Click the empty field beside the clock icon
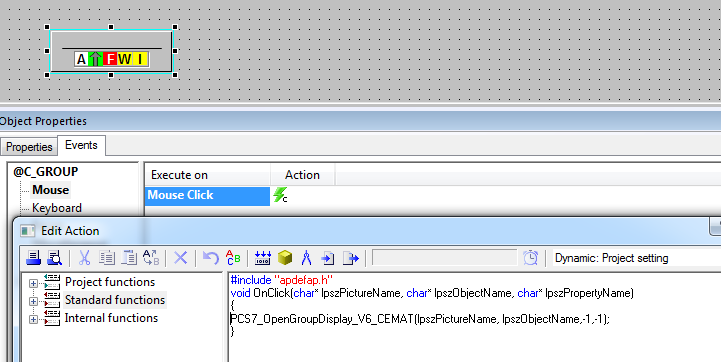 point(445,258)
